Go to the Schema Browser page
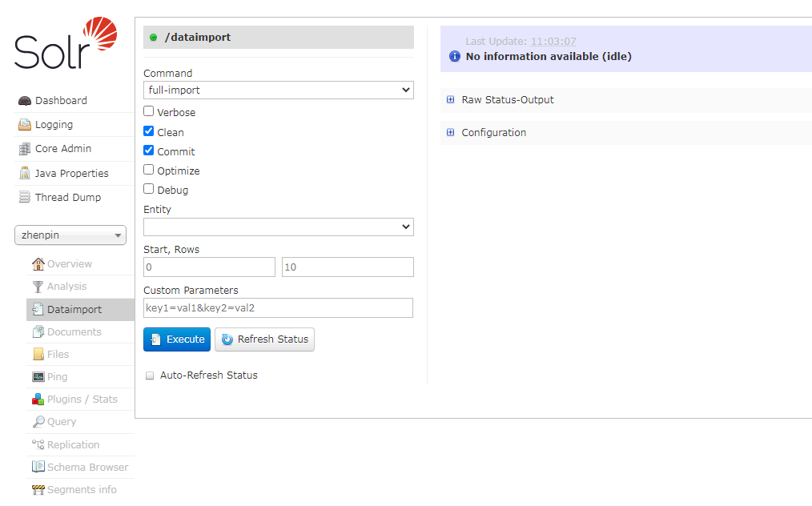This screenshot has width=812, height=506. [x=87, y=468]
